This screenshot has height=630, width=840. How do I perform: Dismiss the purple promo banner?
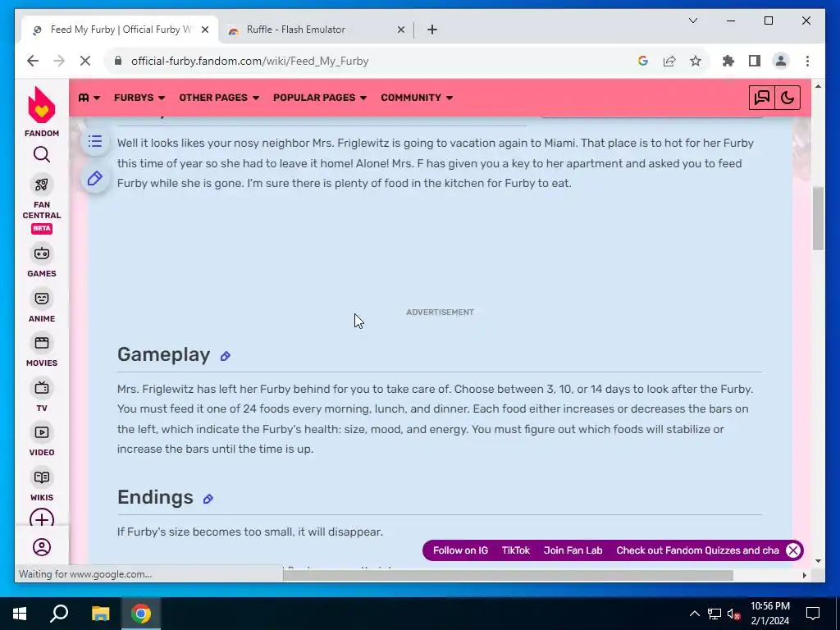point(793,550)
